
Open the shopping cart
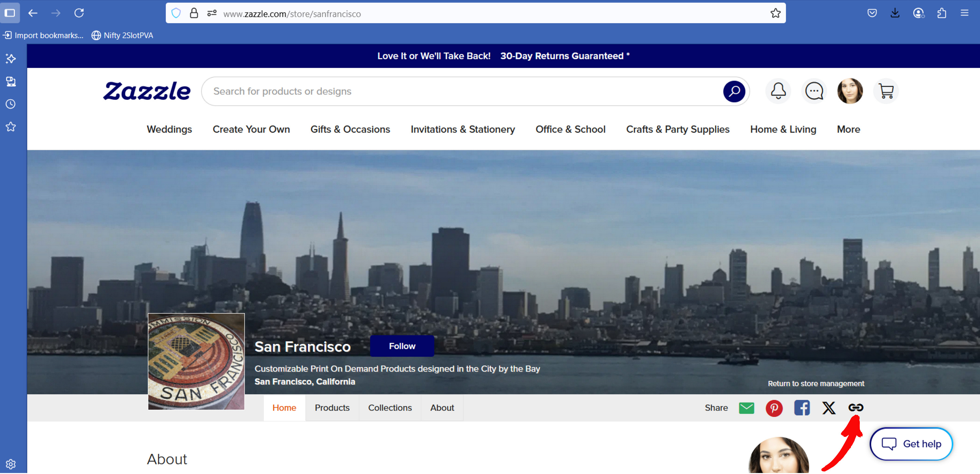[886, 91]
